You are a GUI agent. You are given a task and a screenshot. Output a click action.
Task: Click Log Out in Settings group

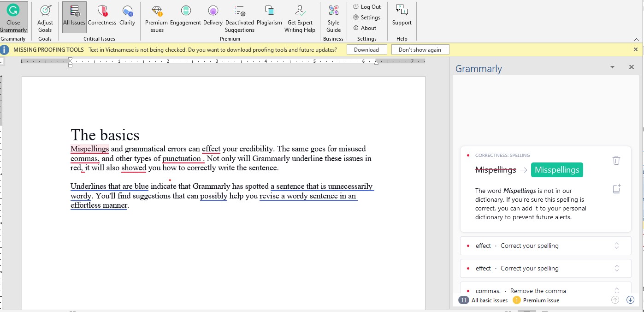[367, 7]
